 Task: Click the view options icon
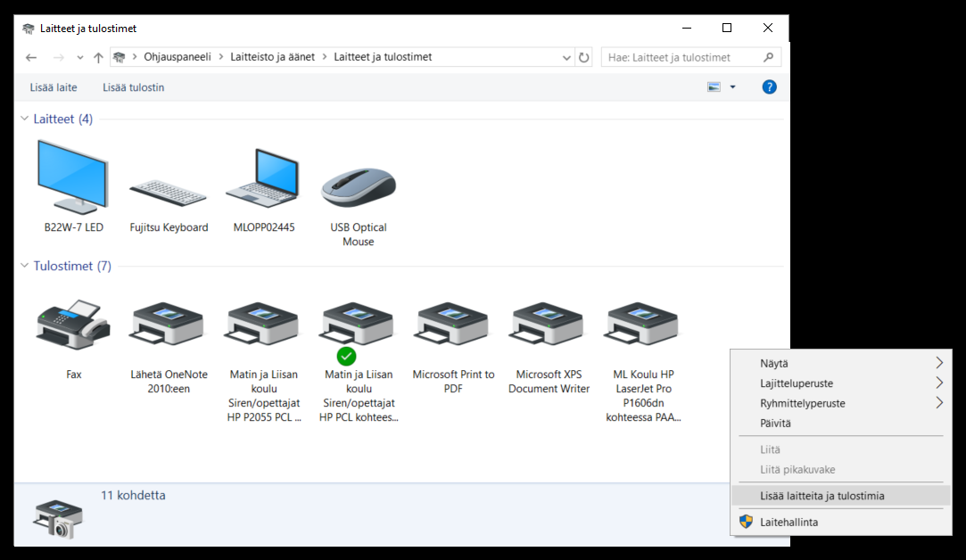click(714, 86)
